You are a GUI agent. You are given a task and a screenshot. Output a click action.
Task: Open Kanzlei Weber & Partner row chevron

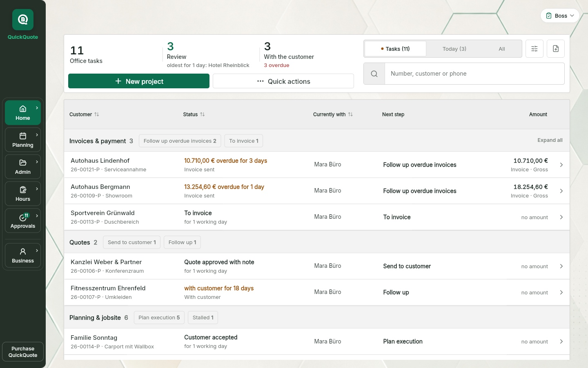561,266
